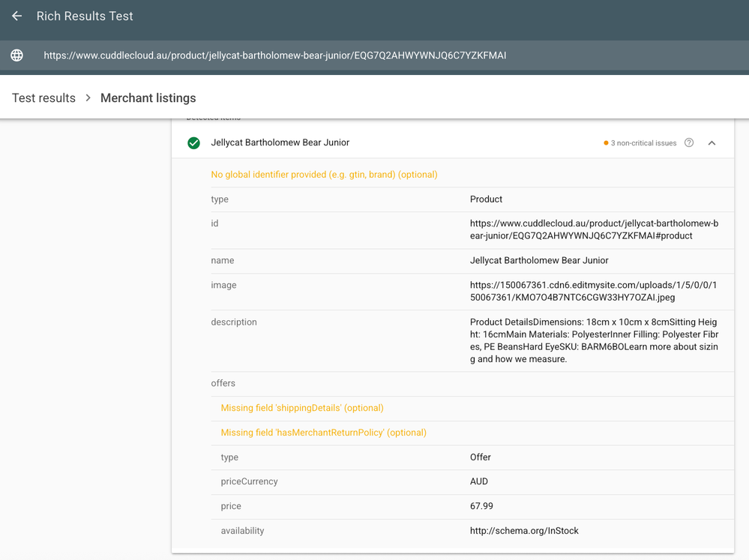Open help question mark icon

(689, 143)
